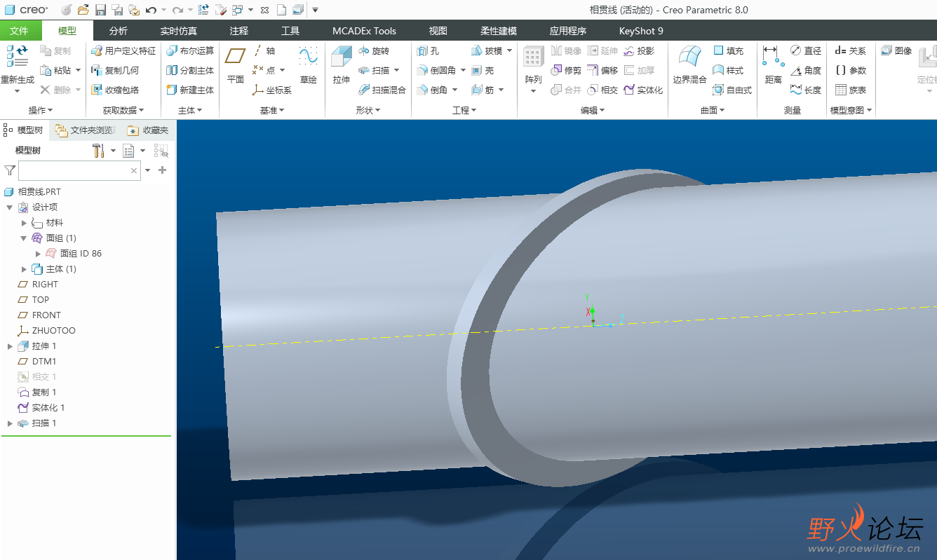Click the Intersect (相交) ribbon tool
The image size is (937, 560).
point(603,90)
